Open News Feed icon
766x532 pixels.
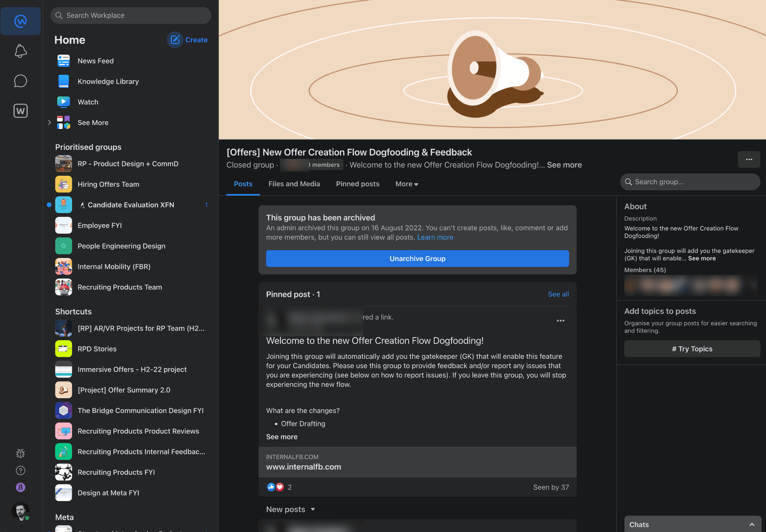point(64,61)
